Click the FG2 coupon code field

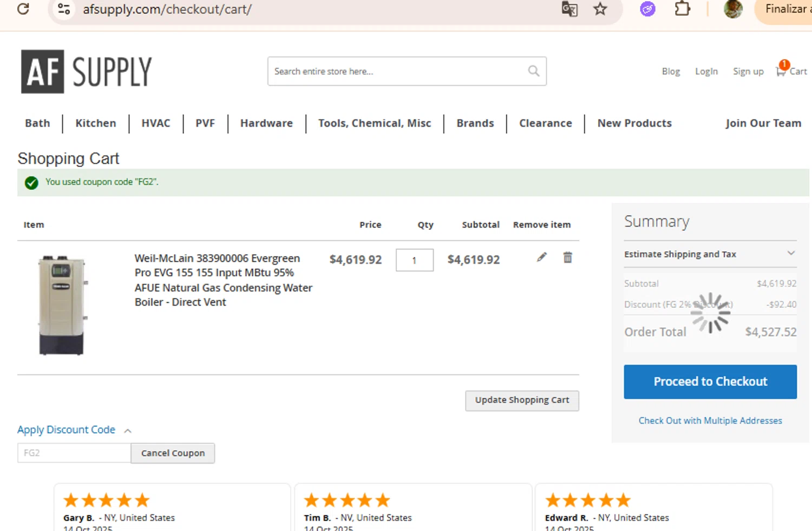pos(74,453)
